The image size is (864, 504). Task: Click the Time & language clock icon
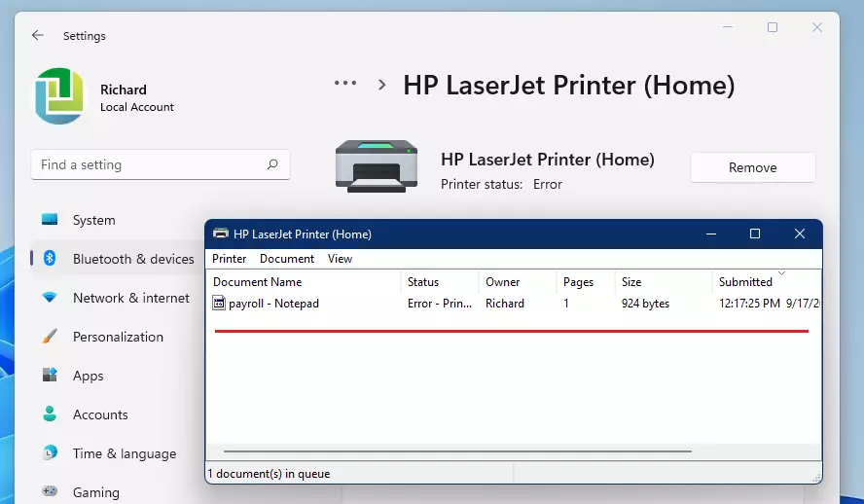50,452
